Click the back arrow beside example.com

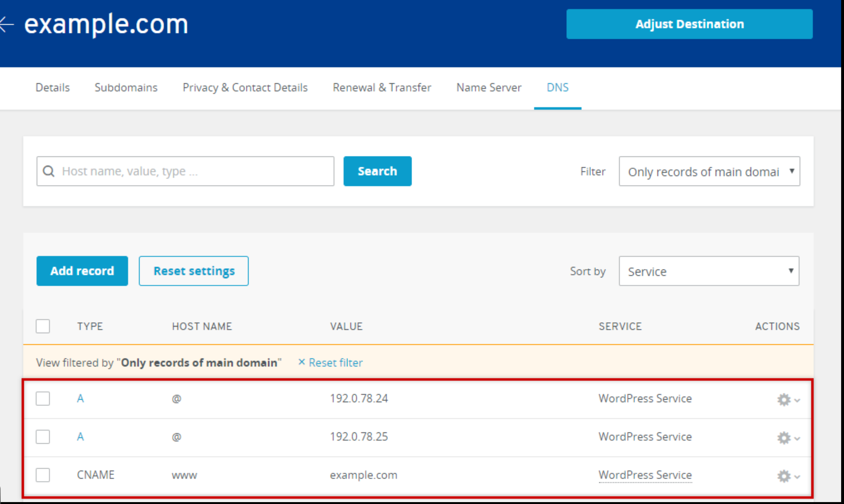coord(7,25)
